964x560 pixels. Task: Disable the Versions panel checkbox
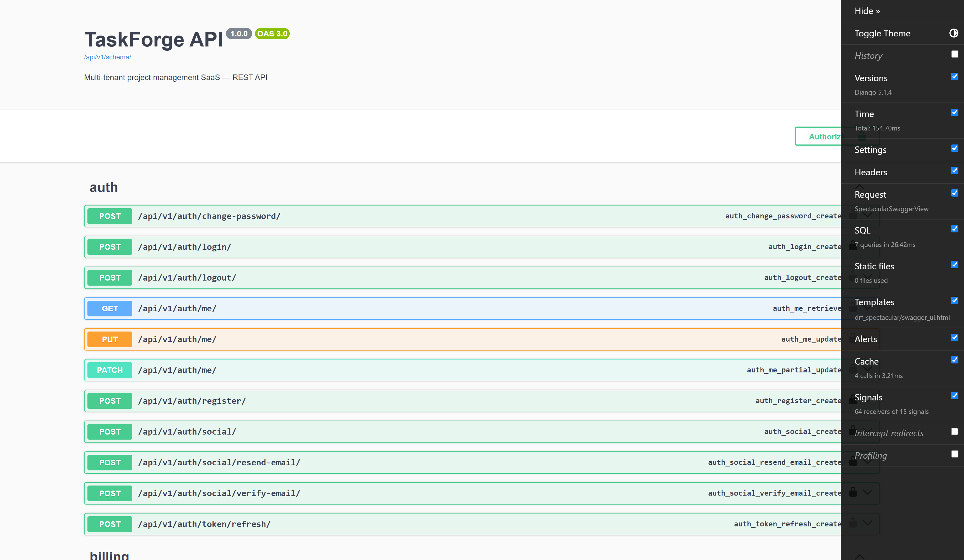coord(954,76)
